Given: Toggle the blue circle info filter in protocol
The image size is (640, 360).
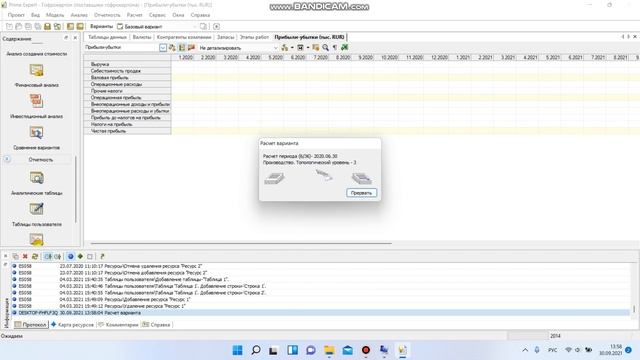Looking at the screenshot, I should (71, 256).
